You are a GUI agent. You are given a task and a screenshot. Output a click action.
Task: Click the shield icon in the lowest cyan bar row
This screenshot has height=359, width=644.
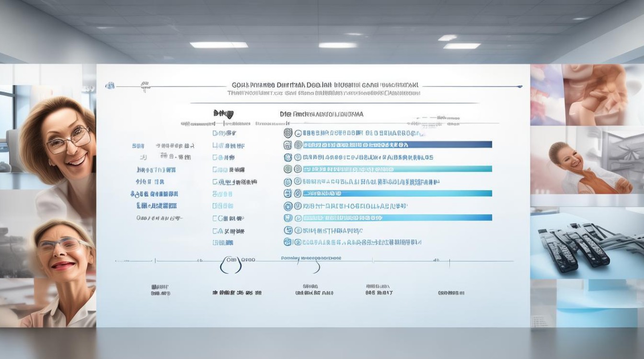coord(288,218)
